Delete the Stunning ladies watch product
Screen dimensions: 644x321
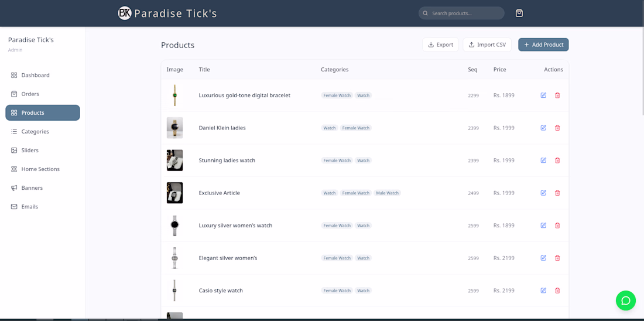point(557,160)
